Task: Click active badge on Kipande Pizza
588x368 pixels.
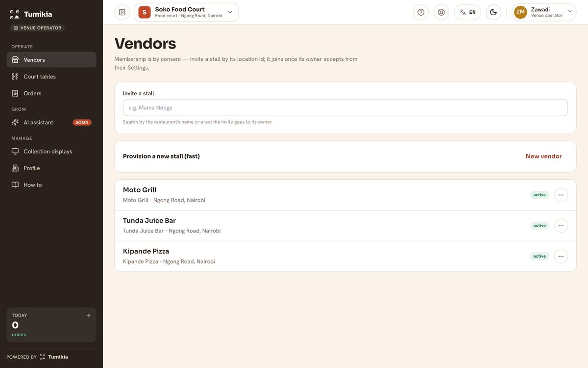Action: click(539, 256)
